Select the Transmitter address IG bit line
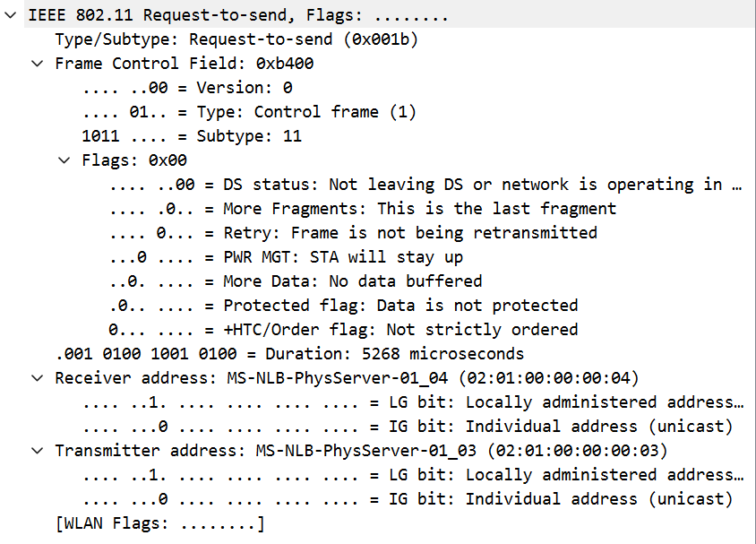 [358, 498]
